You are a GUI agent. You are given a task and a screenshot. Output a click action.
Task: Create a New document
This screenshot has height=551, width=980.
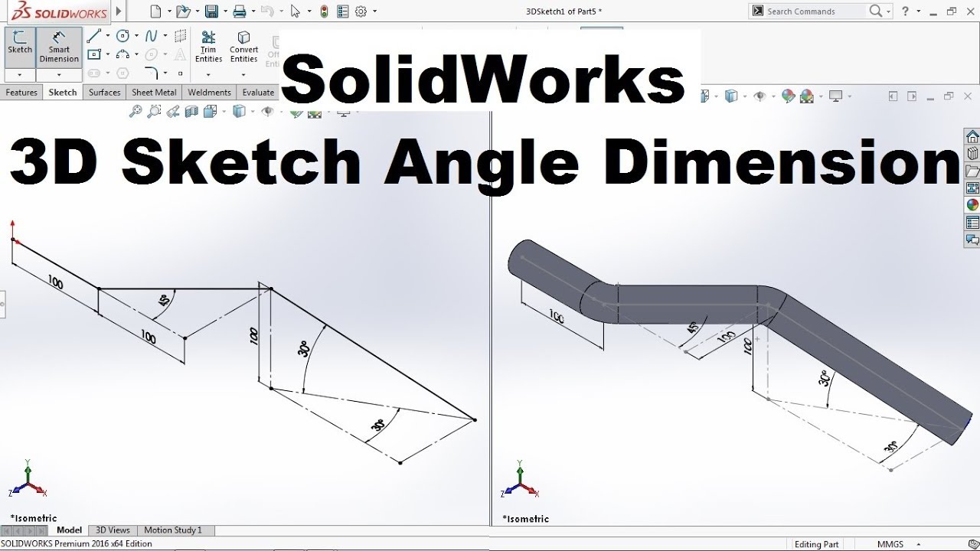tap(156, 11)
